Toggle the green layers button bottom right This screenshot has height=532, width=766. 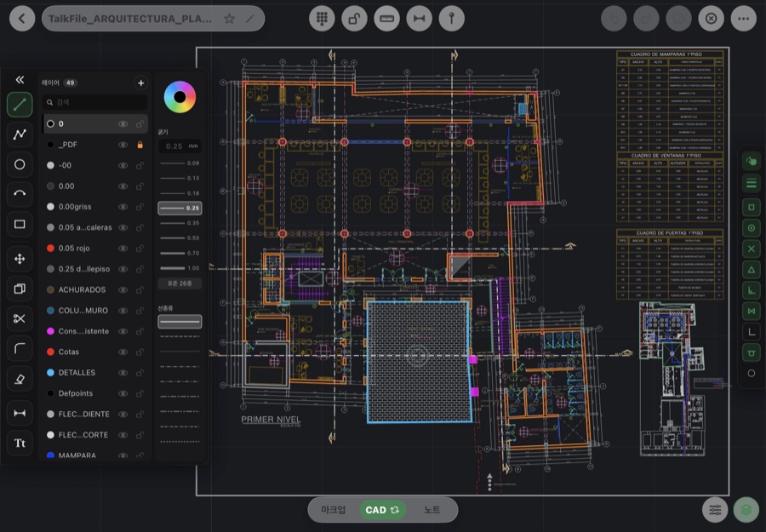[746, 510]
